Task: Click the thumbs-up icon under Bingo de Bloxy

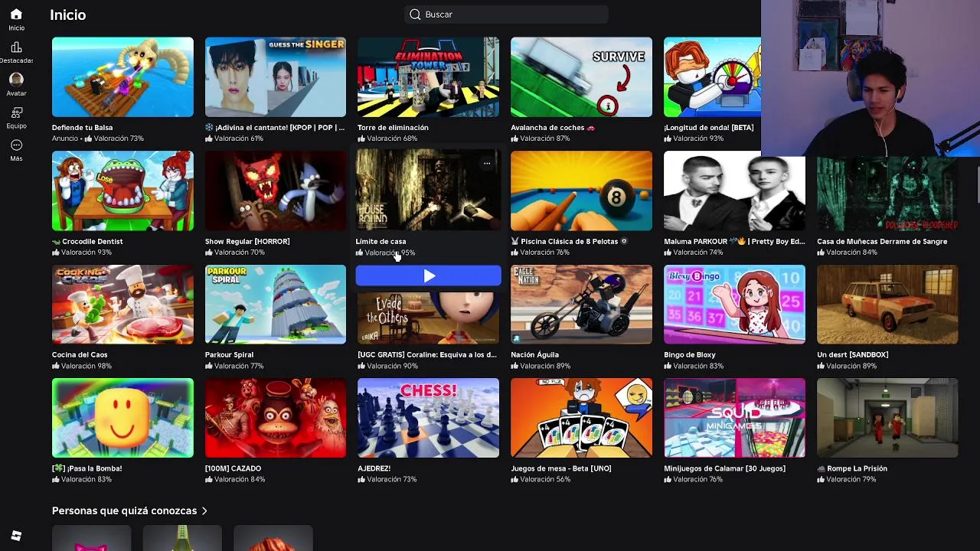Action: pyautogui.click(x=668, y=366)
